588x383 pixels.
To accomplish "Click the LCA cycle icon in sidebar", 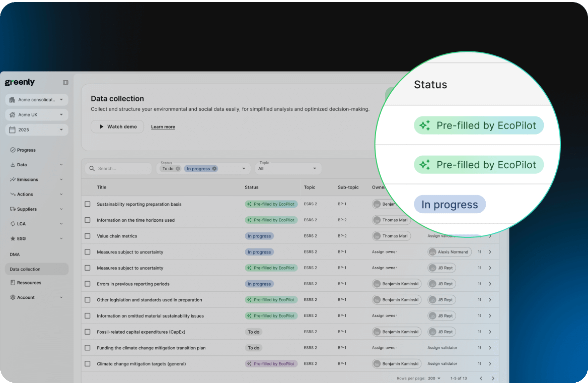I will click(13, 224).
